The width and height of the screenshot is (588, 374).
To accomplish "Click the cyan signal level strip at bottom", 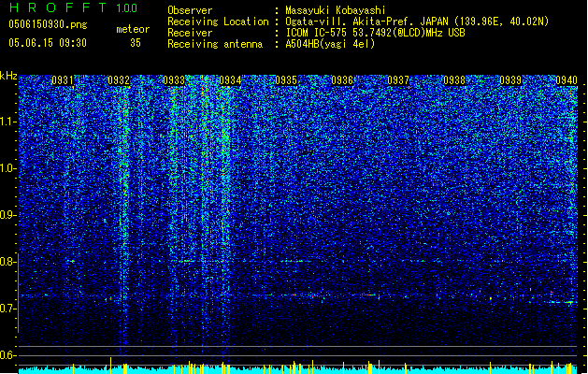I will click(x=298, y=369).
